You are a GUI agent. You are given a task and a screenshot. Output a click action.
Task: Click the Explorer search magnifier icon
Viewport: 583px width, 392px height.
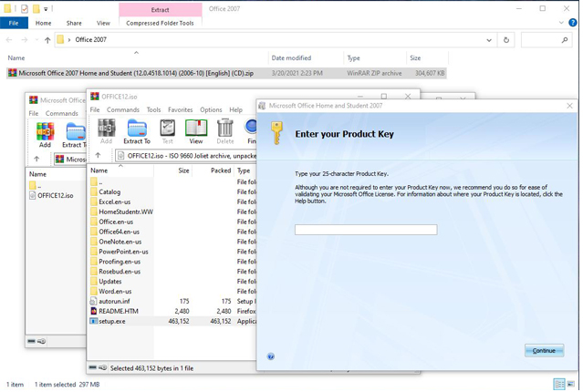[x=565, y=40]
